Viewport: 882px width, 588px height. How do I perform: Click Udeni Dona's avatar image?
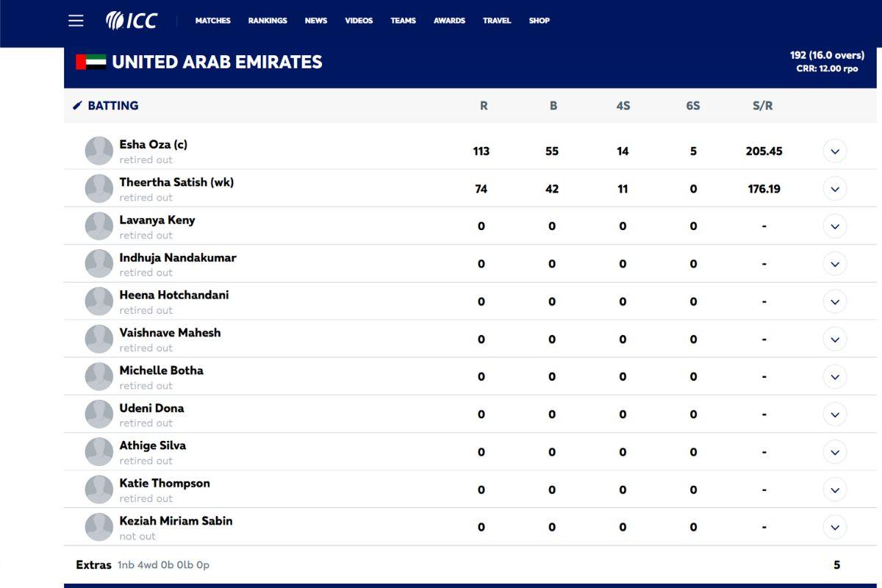point(98,414)
